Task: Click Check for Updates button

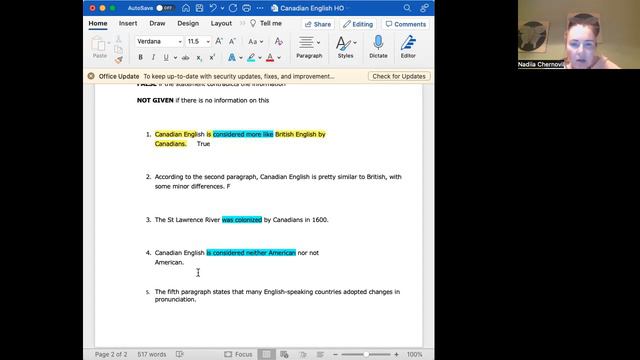Action: (x=399, y=76)
